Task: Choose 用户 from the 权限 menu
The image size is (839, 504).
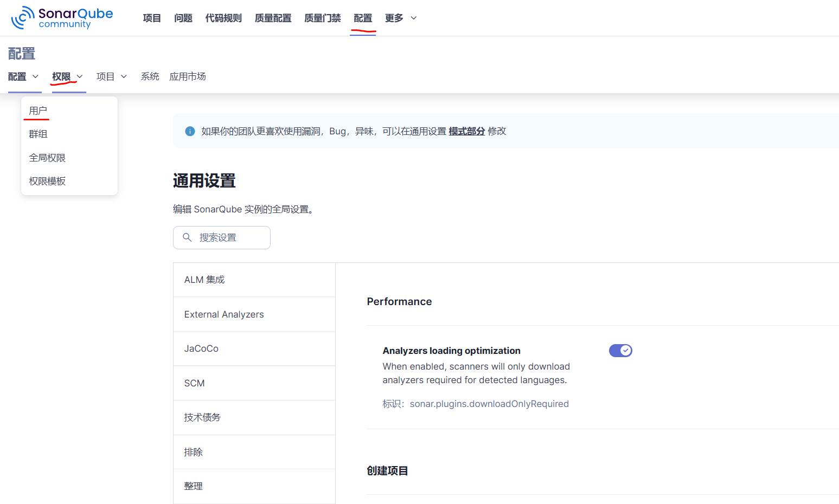Action: click(69, 111)
